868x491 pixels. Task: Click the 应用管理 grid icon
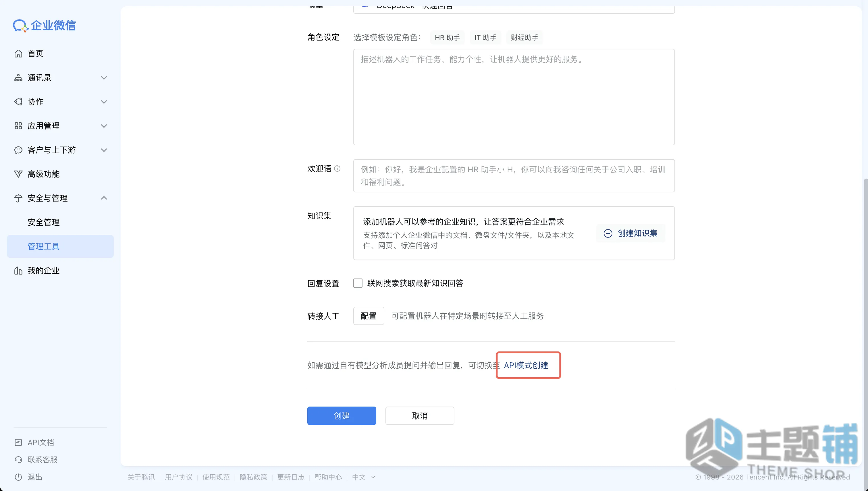(18, 126)
